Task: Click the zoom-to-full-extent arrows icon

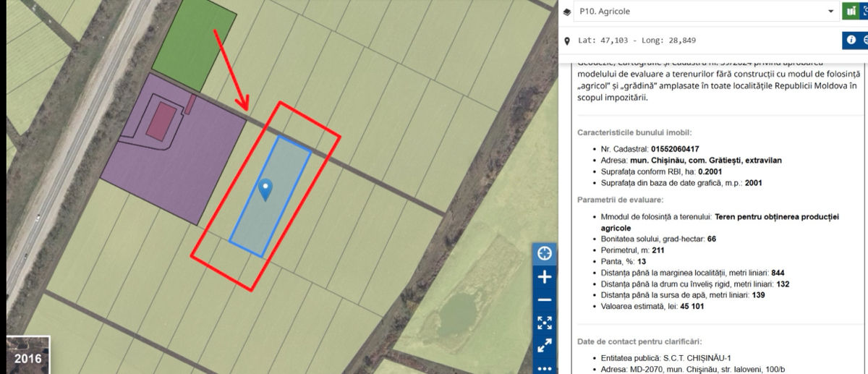Action: tap(545, 323)
